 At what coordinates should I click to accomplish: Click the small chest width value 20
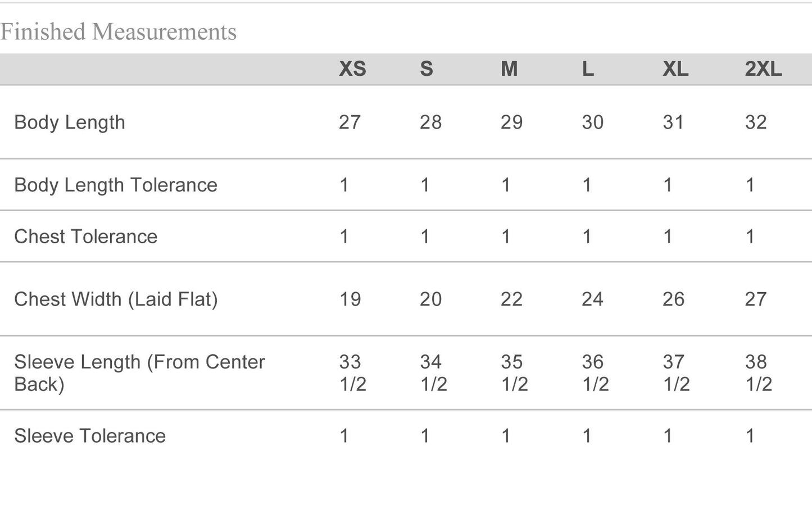430,299
